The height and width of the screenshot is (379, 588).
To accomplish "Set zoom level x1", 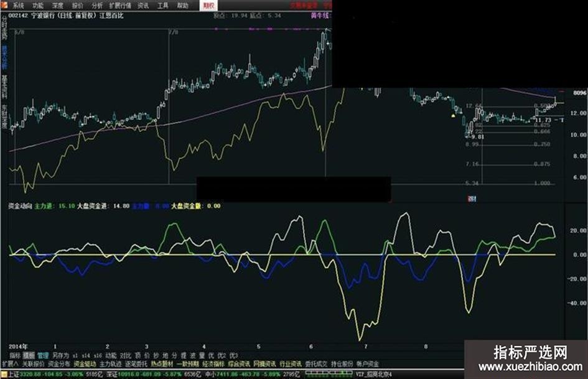I will click(x=75, y=355).
